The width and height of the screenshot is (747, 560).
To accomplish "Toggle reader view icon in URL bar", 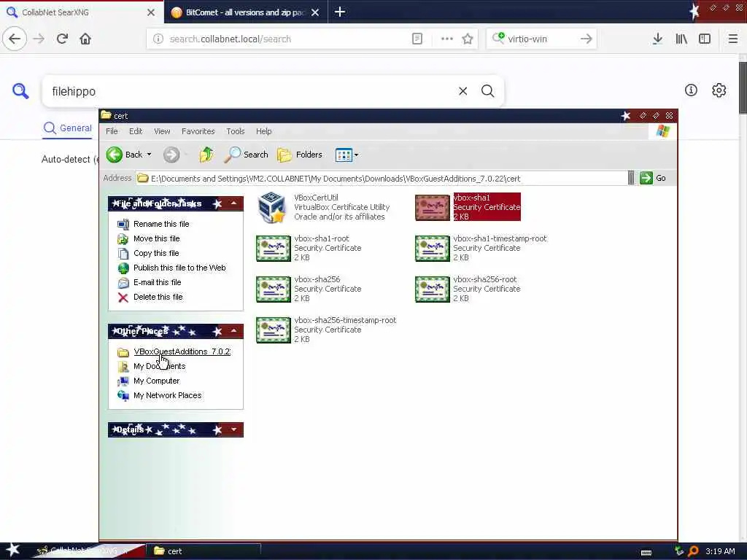I will tap(417, 39).
